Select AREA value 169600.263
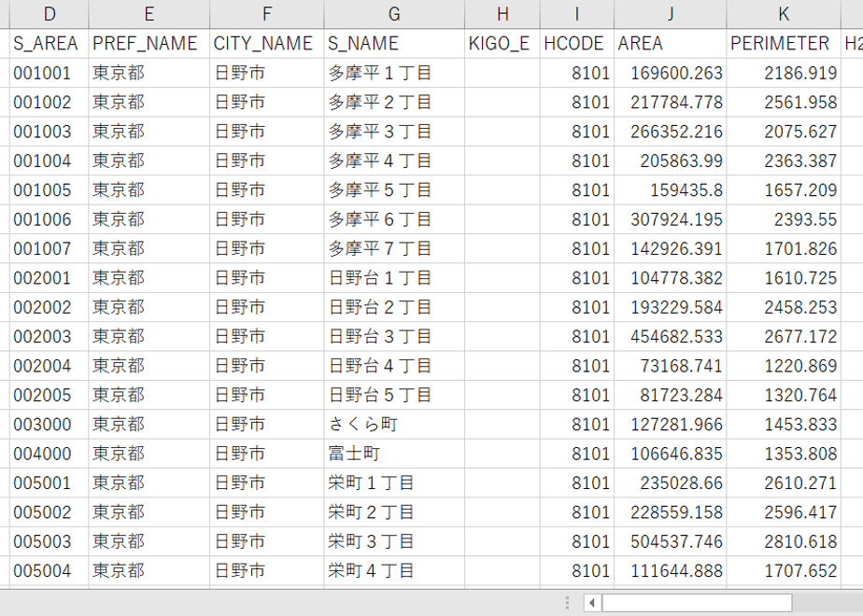863x616 pixels. pyautogui.click(x=671, y=73)
